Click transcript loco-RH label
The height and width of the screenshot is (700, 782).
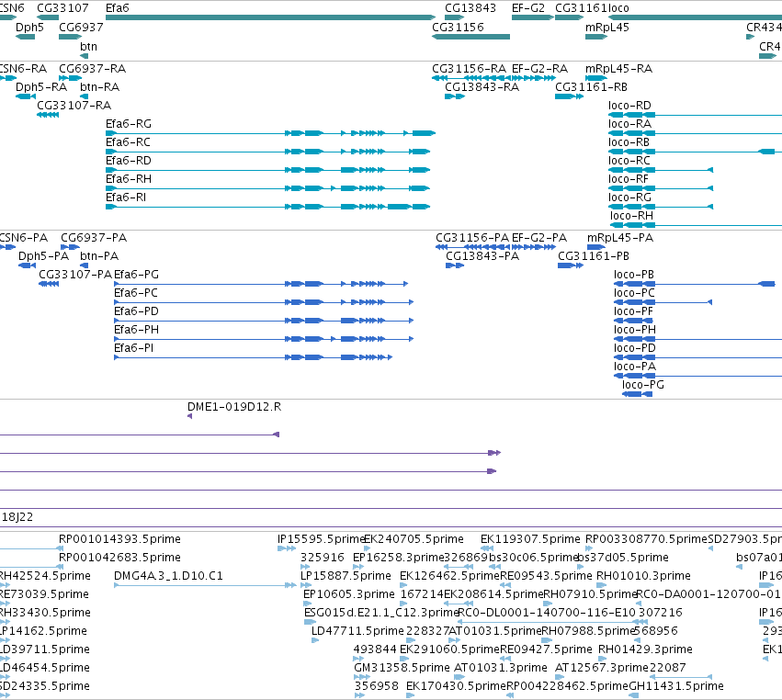(631, 216)
